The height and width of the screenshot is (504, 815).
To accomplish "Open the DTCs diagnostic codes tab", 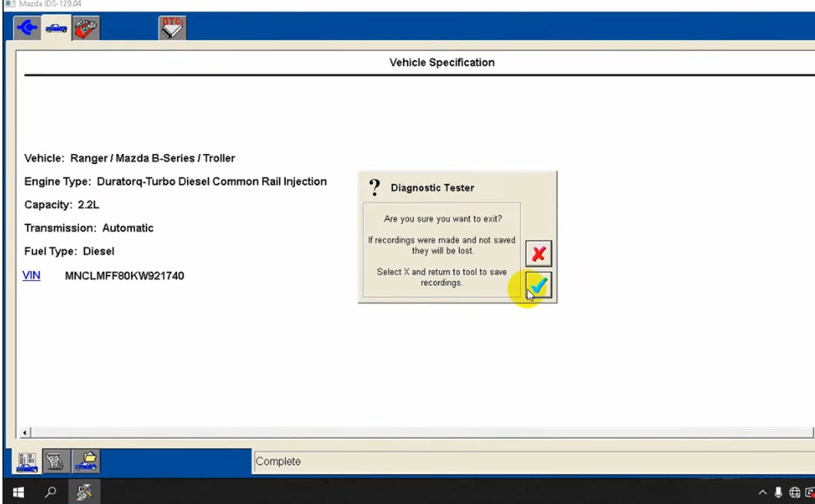I will [172, 27].
